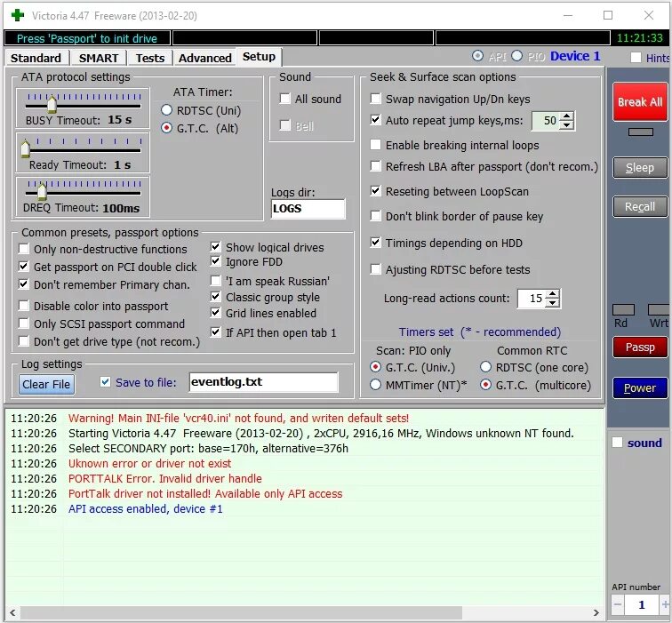Select MMTimer (NT) scan timer
The height and width of the screenshot is (623, 672).
point(375,385)
